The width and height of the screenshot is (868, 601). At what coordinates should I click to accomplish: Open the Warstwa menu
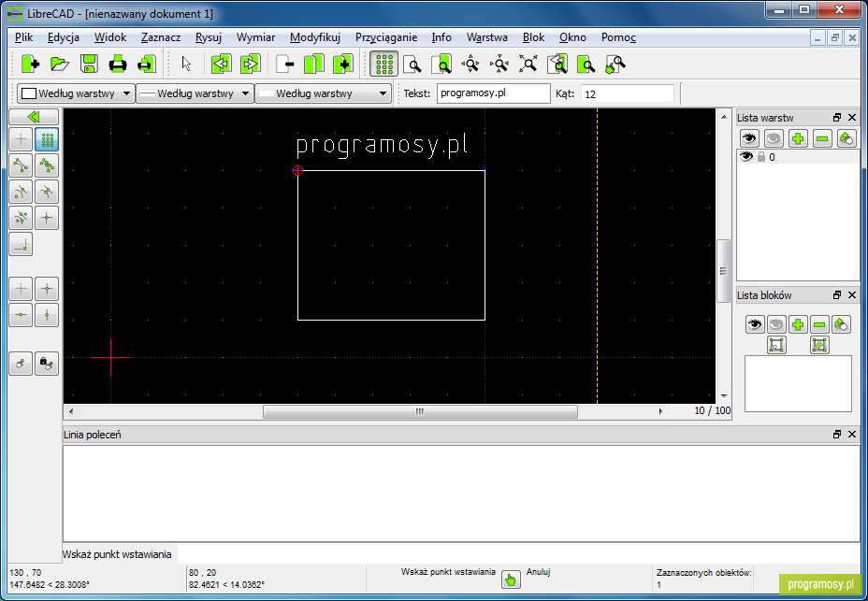point(487,37)
